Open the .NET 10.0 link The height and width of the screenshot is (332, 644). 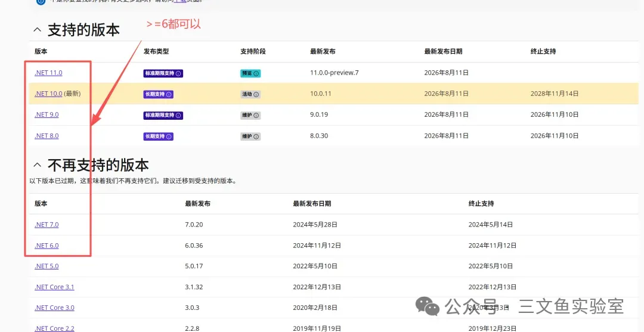(48, 94)
